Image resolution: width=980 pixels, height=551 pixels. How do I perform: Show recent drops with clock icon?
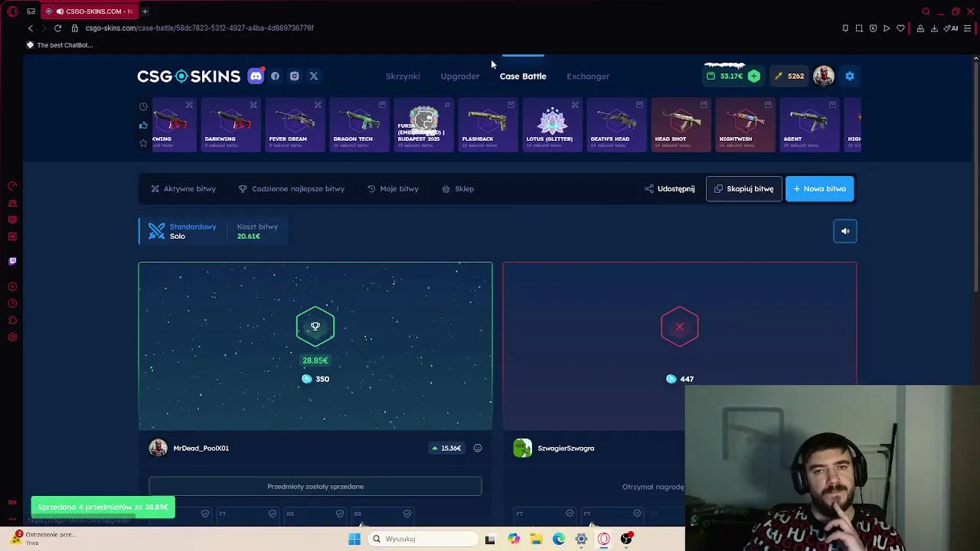coord(143,106)
